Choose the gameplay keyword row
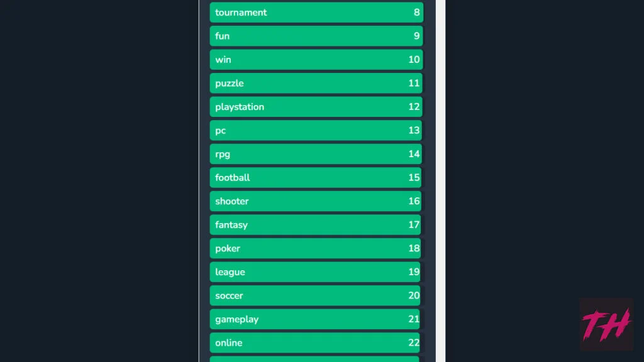644x362 pixels. [314, 319]
